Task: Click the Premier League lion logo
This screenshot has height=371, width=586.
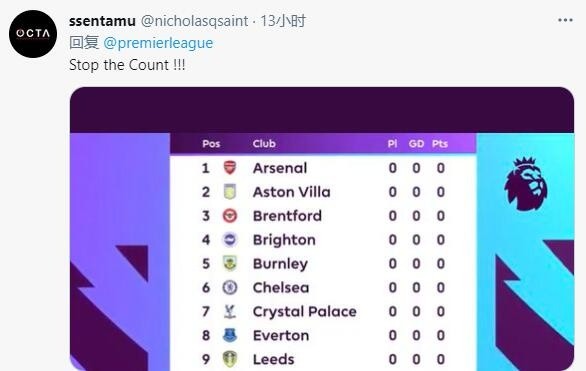Action: pyautogui.click(x=526, y=184)
